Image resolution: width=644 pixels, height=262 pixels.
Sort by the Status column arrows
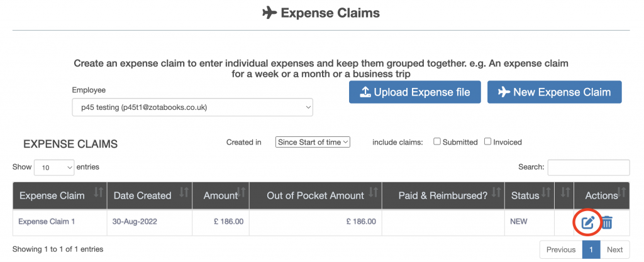[546, 192]
